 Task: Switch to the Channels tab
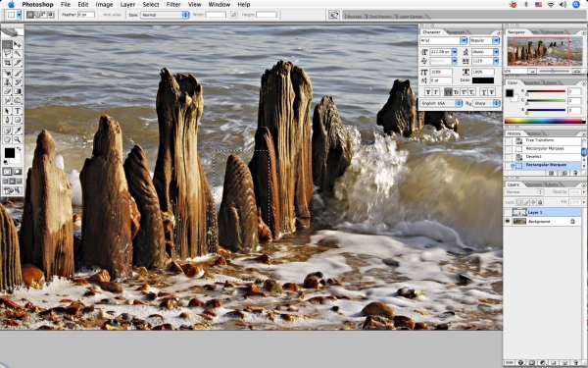tap(533, 184)
